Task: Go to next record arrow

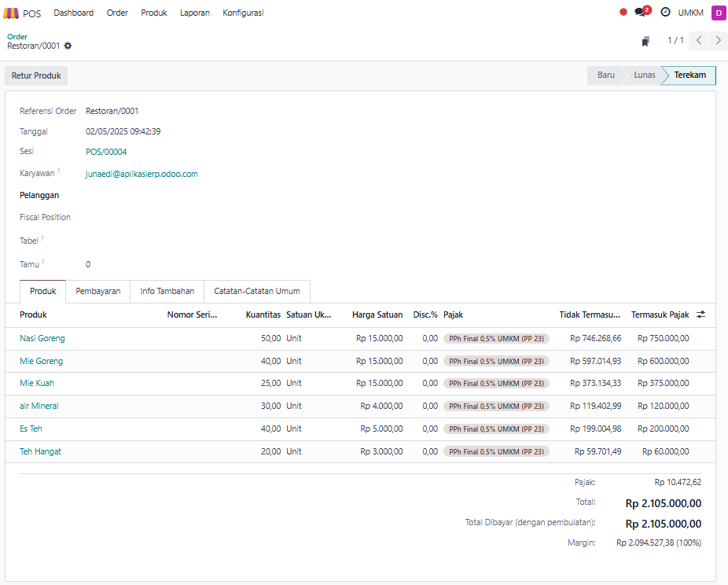Action: (x=719, y=40)
